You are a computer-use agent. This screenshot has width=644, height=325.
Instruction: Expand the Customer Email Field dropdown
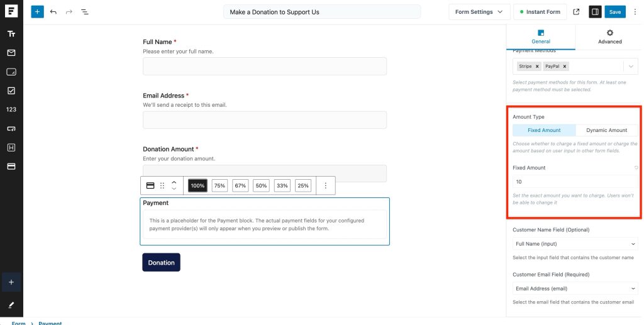click(575, 289)
